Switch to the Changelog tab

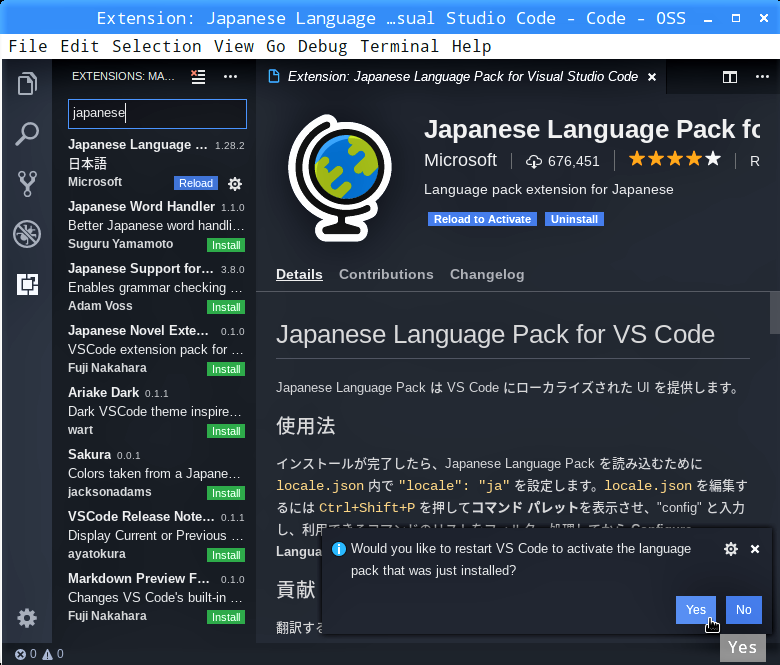pos(487,275)
